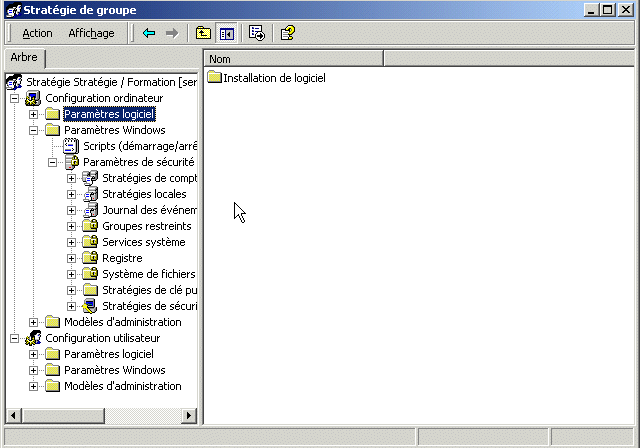Sort by the Nom column header
This screenshot has width=640, height=448.
tap(293, 59)
